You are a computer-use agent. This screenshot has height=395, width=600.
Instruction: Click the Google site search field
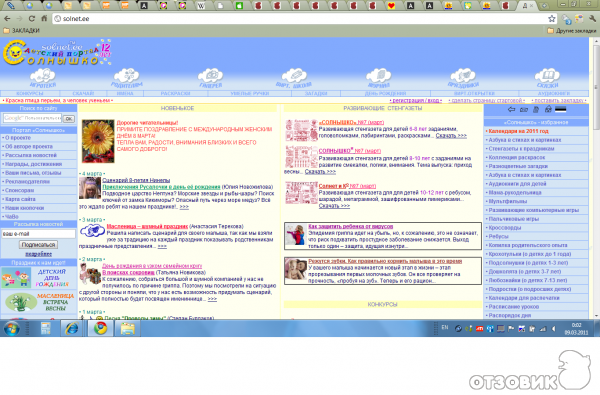32,118
